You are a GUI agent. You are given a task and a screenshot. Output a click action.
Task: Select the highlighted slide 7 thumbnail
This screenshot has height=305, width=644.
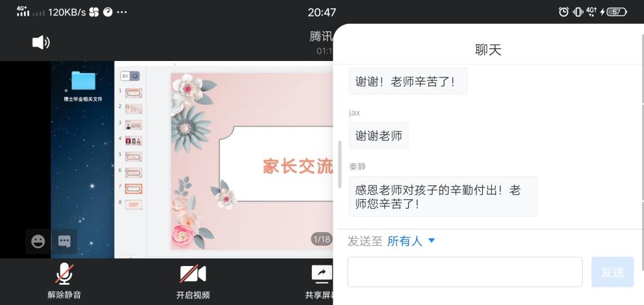[133, 189]
